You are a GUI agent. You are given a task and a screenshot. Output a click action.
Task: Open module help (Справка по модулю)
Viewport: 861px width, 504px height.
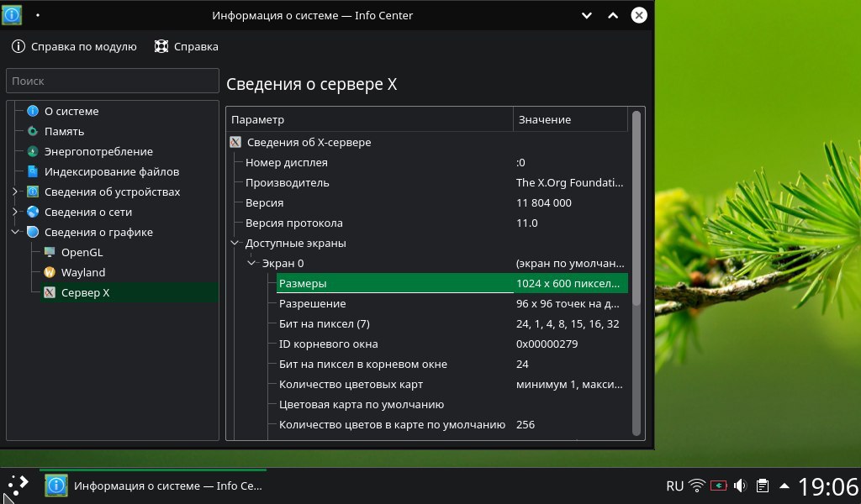tap(74, 46)
